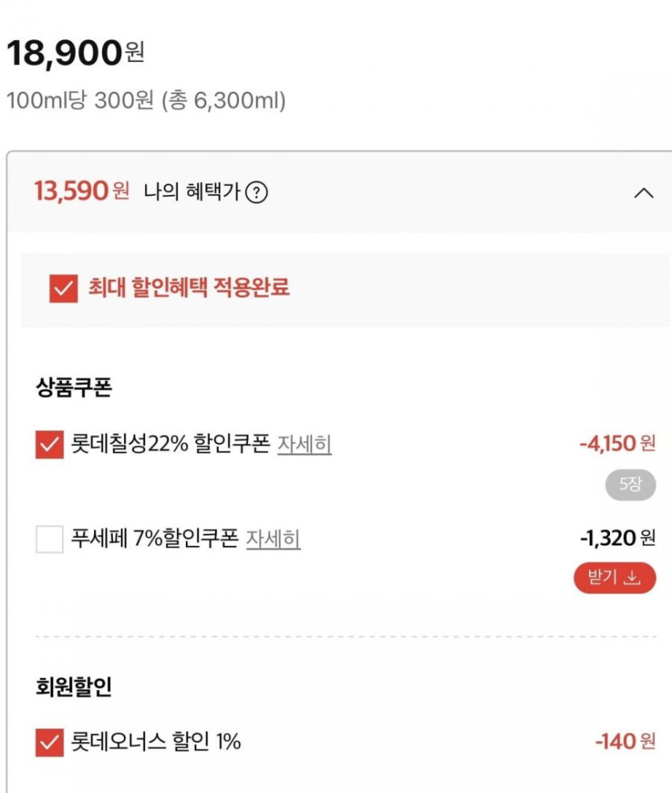The height and width of the screenshot is (793, 672).
Task: Click the gray 5장 coupon count badge
Action: [x=630, y=485]
